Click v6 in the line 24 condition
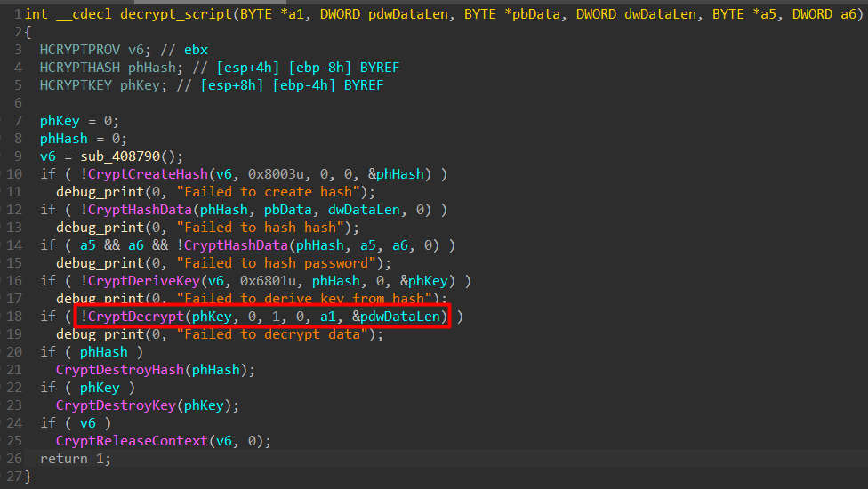Image resolution: width=868 pixels, height=489 pixels. tap(88, 423)
